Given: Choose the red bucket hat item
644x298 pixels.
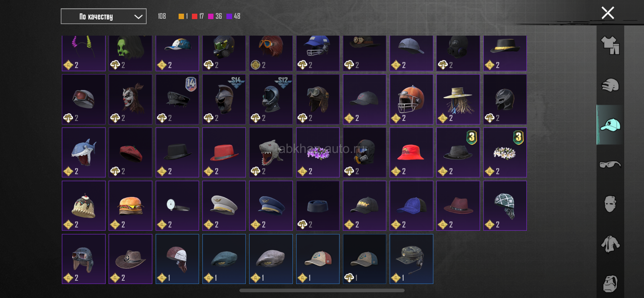Looking at the screenshot, I should (x=411, y=152).
